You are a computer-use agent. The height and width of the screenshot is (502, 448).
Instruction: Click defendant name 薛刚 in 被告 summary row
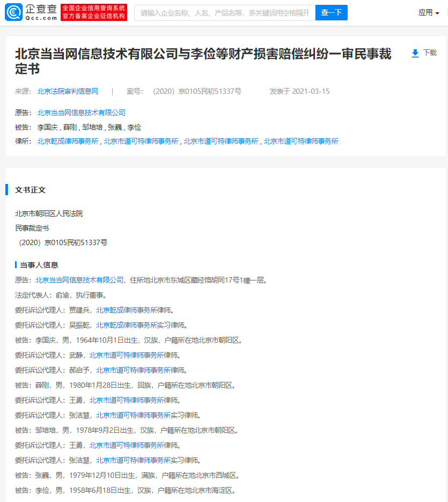coord(70,128)
